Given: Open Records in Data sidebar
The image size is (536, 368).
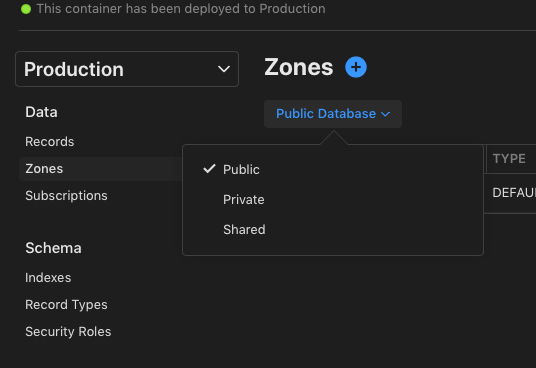Looking at the screenshot, I should [x=50, y=141].
